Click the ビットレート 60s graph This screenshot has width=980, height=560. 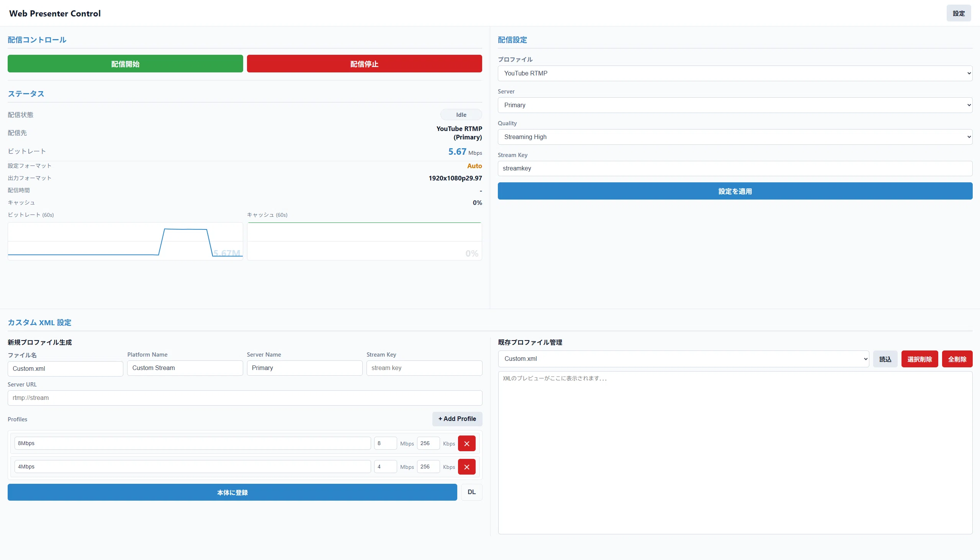coord(125,241)
